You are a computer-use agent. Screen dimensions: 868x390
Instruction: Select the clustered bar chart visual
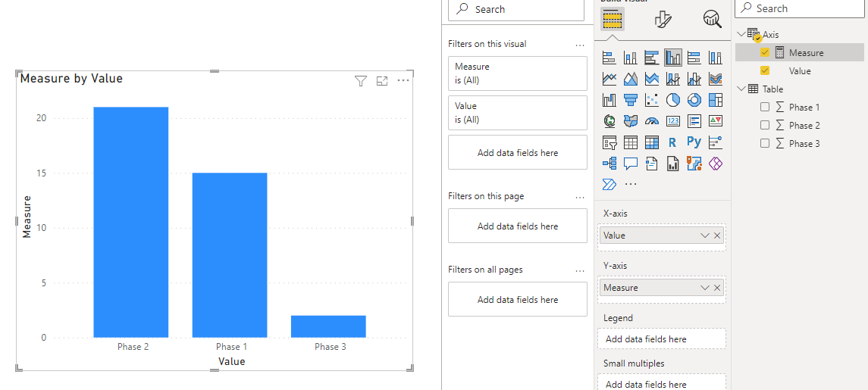(651, 58)
